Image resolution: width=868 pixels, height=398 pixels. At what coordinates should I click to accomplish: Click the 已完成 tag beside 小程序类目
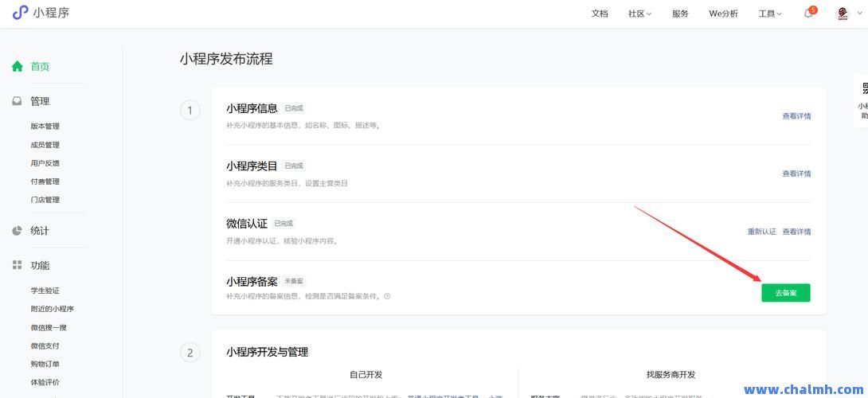pos(294,166)
